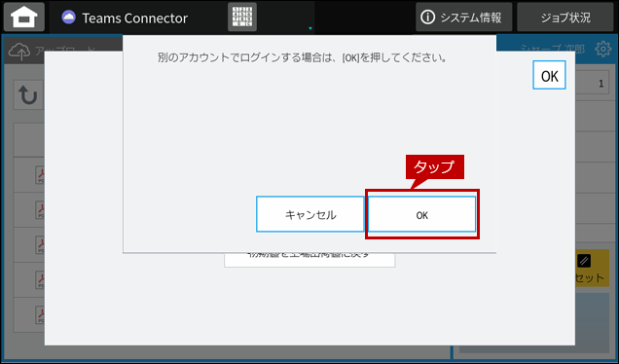This screenshot has height=364, width=619.
Task: Open システム情報 (system information)
Action: 463,17
